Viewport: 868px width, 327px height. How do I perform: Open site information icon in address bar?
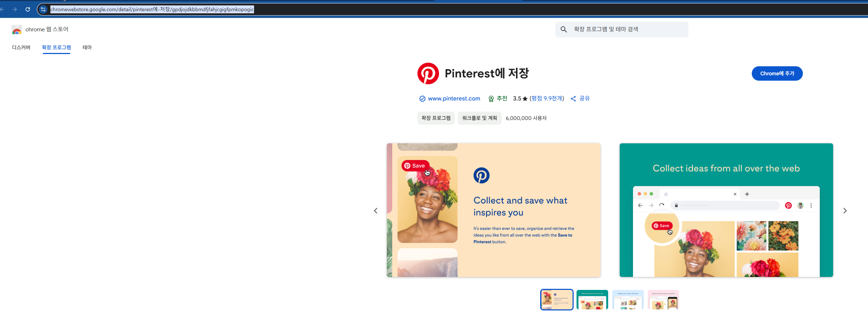click(43, 9)
